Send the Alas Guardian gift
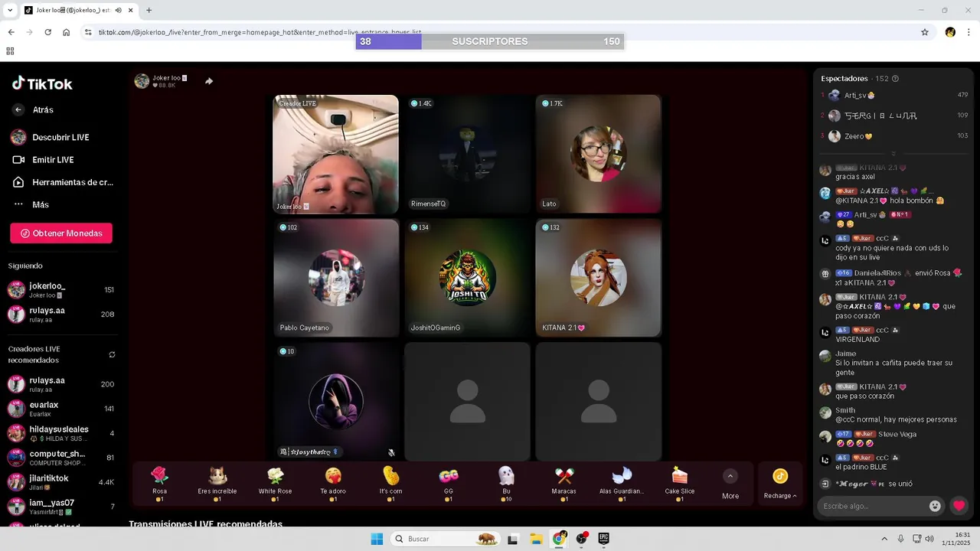Image resolution: width=980 pixels, height=551 pixels. [x=622, y=484]
